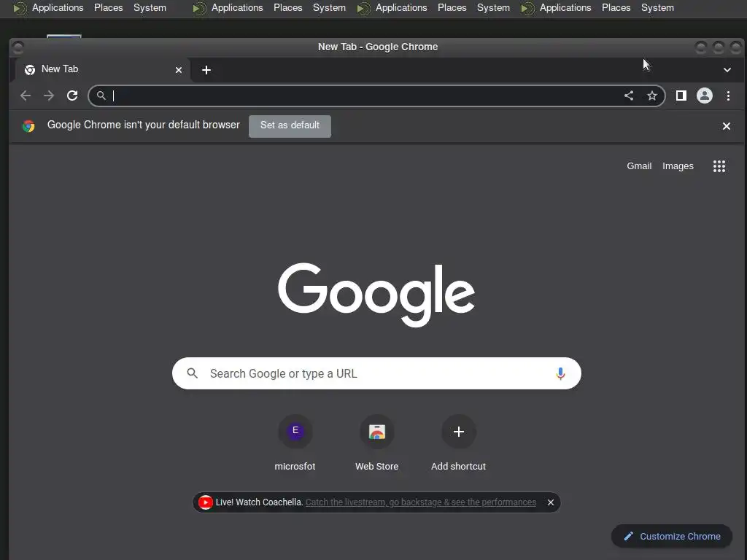
Task: Open the Chrome profile avatar
Action: click(x=705, y=96)
